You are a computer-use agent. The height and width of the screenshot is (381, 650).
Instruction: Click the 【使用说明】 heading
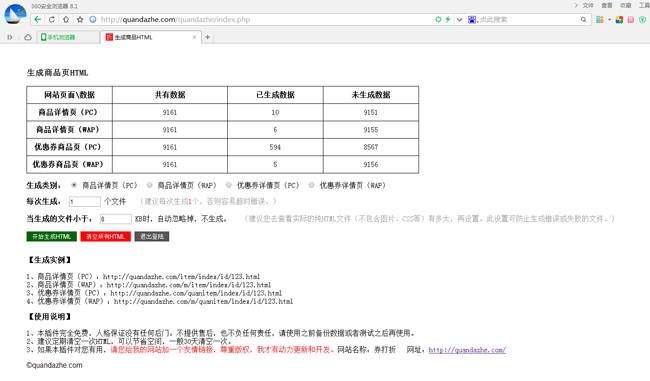tap(50, 317)
